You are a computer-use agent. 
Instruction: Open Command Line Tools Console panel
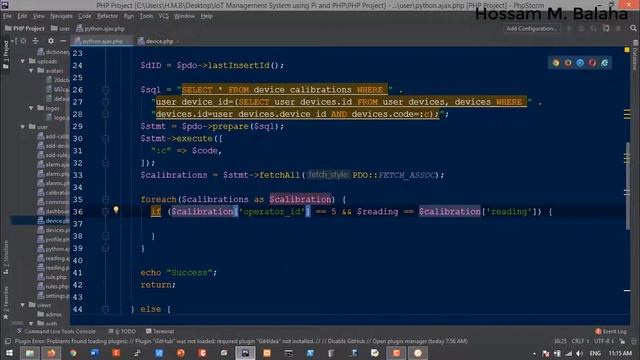coord(56,331)
